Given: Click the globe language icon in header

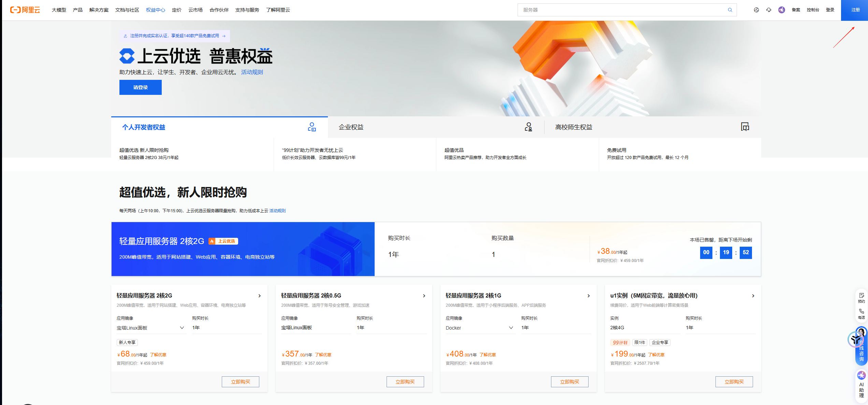Looking at the screenshot, I should coord(756,10).
